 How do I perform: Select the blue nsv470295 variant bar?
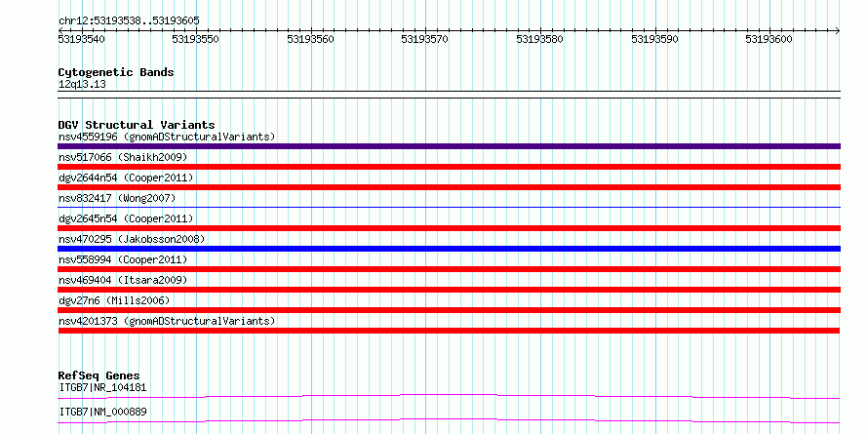click(x=449, y=249)
